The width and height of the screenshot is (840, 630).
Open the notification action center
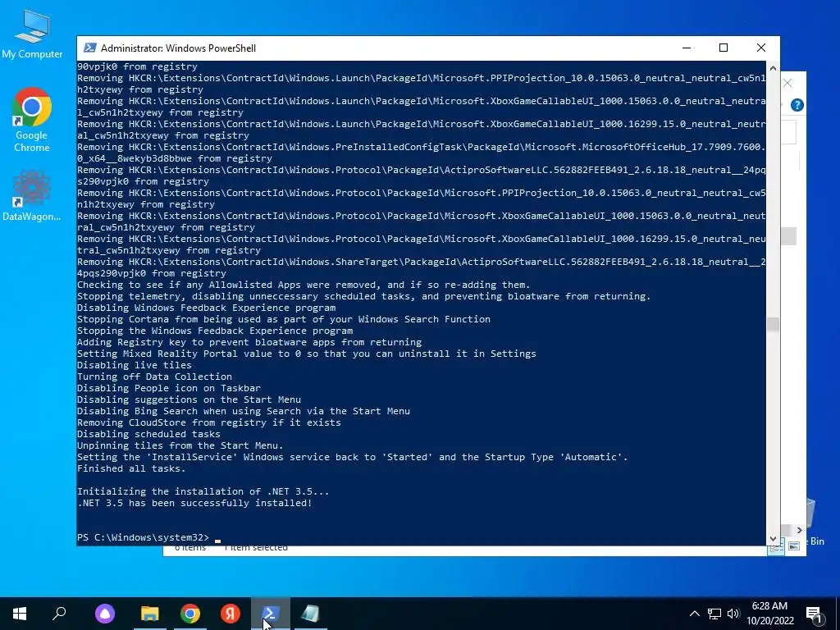click(815, 614)
